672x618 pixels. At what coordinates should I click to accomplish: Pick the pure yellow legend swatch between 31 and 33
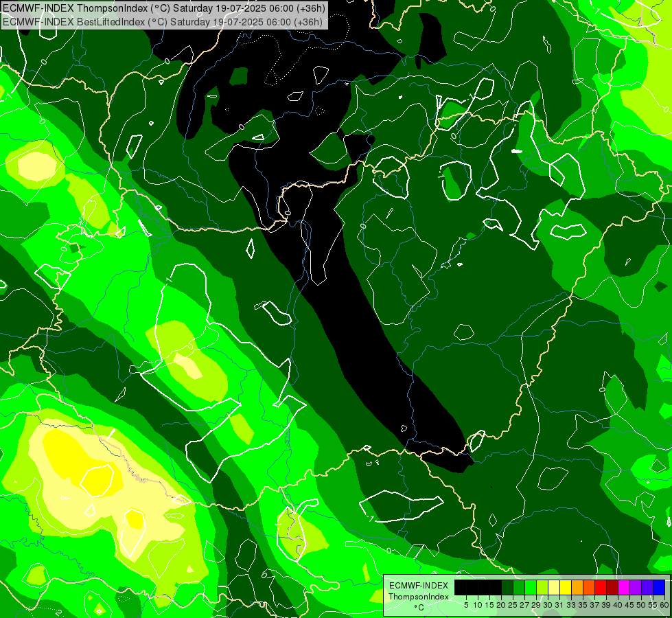tap(566, 587)
